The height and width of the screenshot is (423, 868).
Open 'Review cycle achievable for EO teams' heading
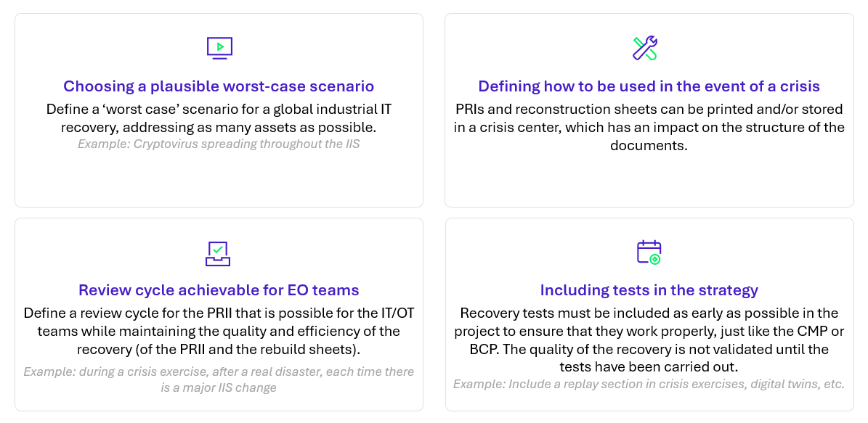[x=219, y=289]
